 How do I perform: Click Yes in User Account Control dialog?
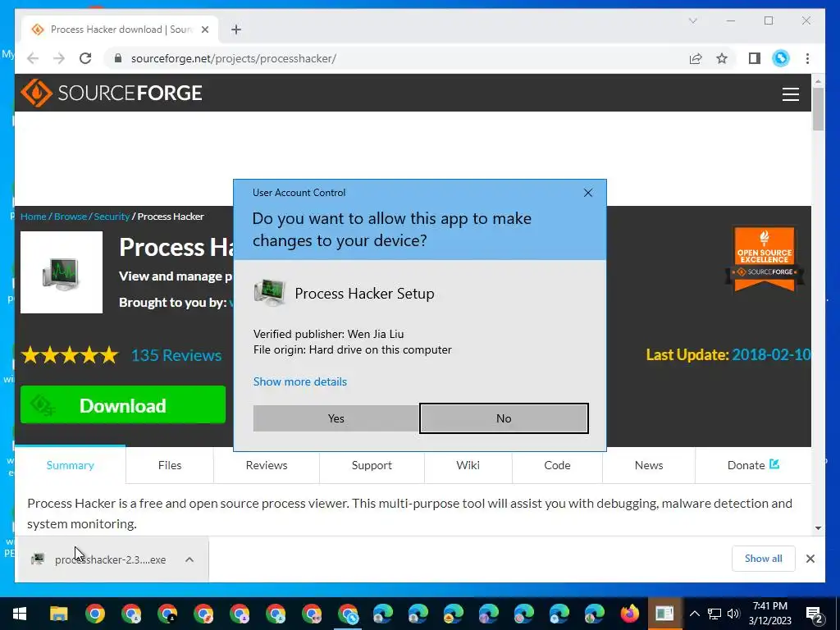(x=336, y=418)
